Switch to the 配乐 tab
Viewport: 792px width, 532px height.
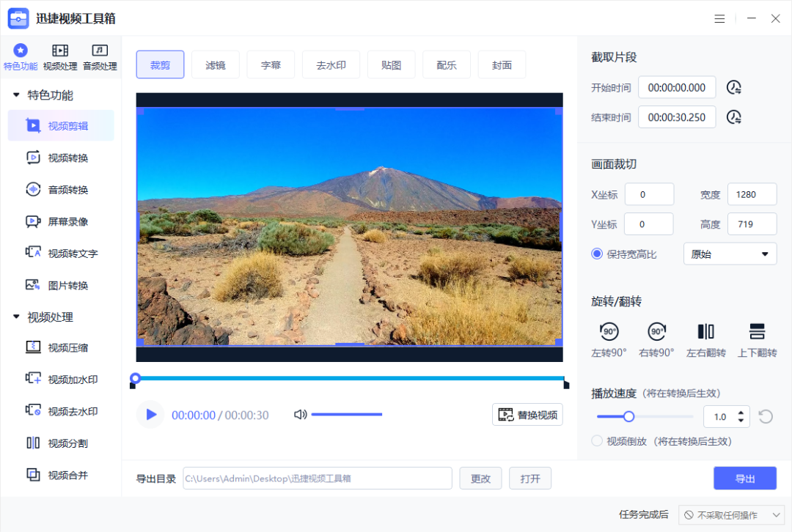(x=447, y=64)
